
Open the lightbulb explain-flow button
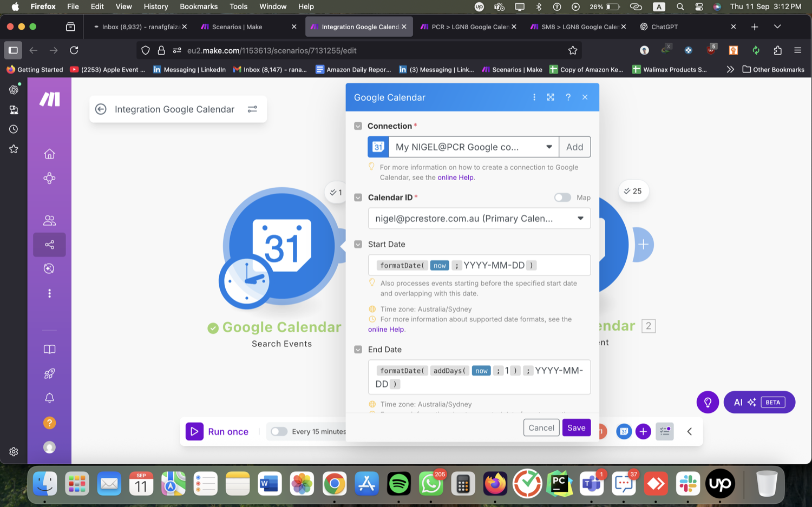click(x=708, y=403)
